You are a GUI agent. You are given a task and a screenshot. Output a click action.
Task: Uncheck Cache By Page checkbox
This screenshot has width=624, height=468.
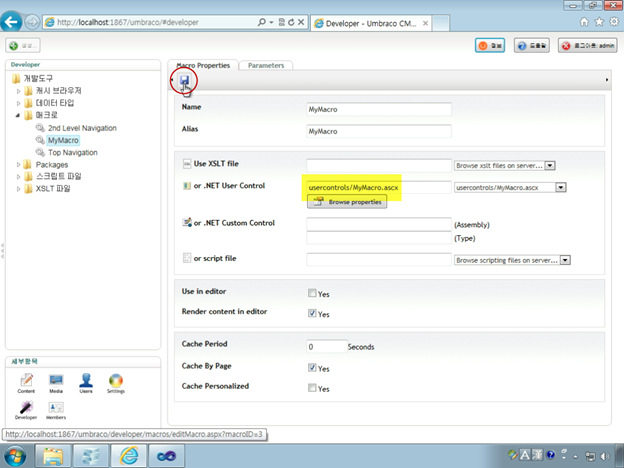pyautogui.click(x=312, y=367)
